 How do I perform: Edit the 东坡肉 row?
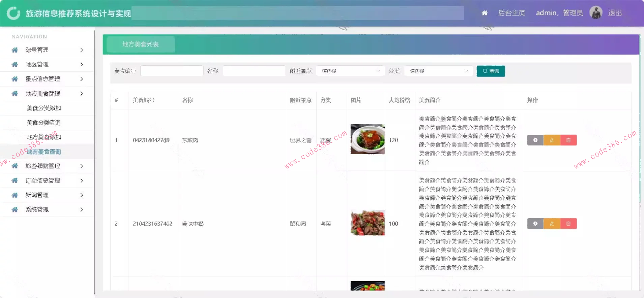(x=552, y=140)
